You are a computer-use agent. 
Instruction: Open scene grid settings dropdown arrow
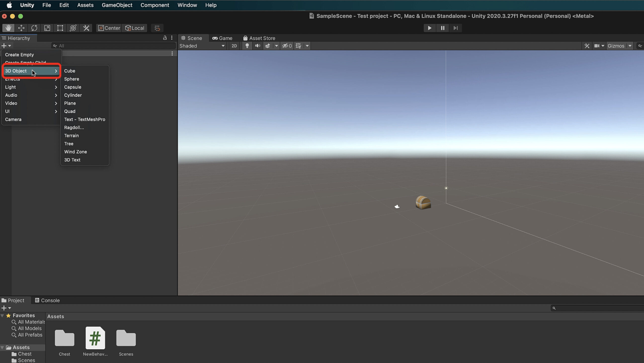click(307, 46)
